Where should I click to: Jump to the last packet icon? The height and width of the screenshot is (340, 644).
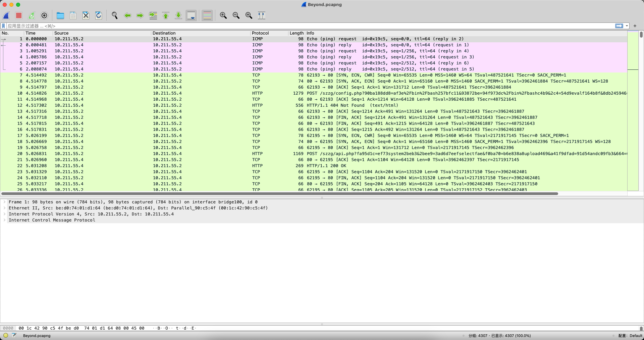click(178, 15)
